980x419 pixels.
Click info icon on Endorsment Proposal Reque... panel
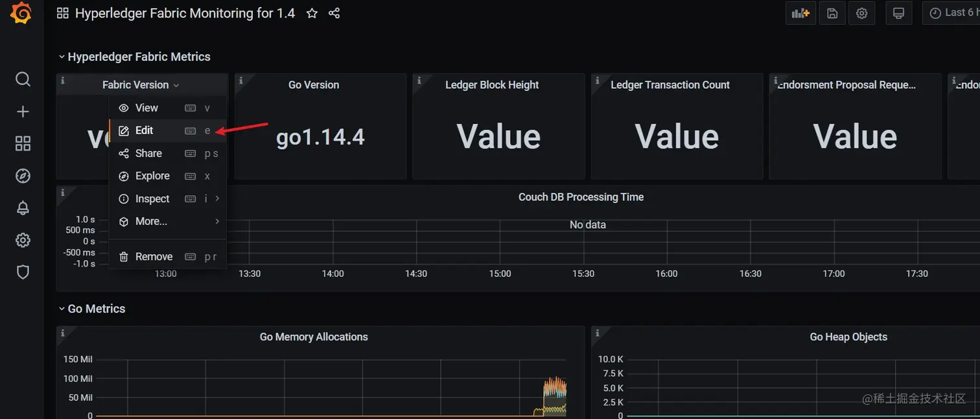tap(776, 80)
